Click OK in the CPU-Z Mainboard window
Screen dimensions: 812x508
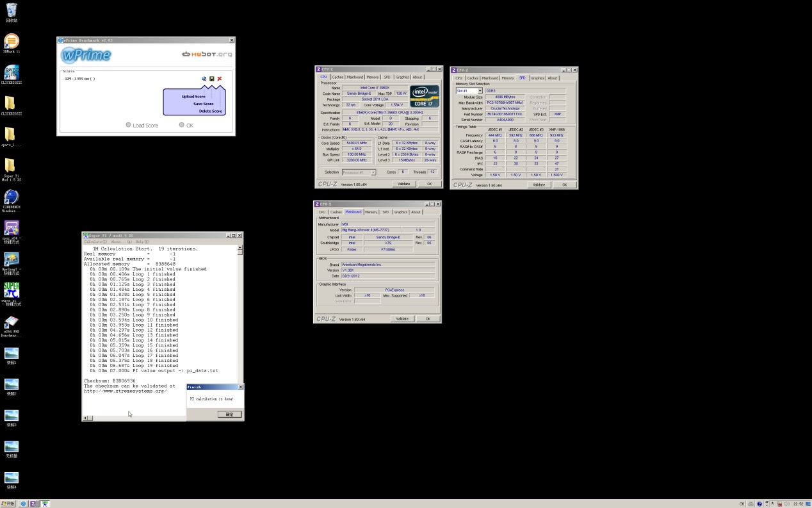[428, 318]
